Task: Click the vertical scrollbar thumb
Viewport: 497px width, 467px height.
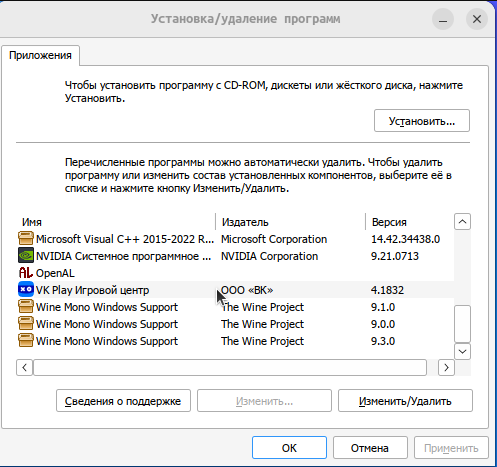Action: tap(462, 323)
